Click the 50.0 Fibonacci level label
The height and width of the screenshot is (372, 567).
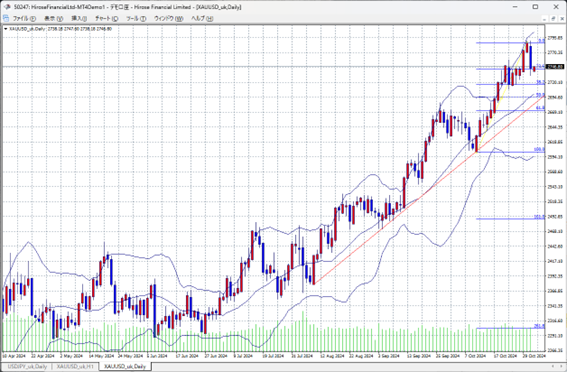[x=540, y=95]
